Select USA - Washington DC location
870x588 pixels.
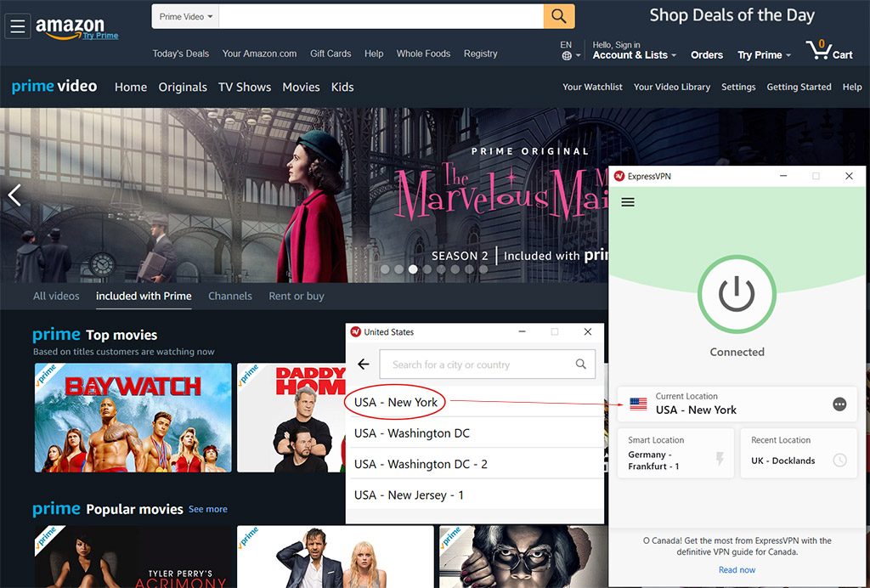click(474, 433)
